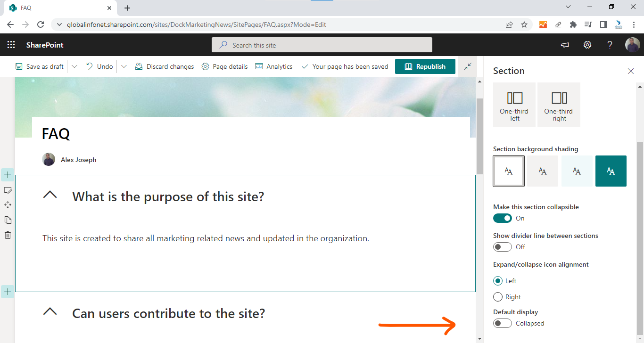Collapse the 'What is the purpose of this site?' section
Image resolution: width=644 pixels, height=343 pixels.
(50, 194)
